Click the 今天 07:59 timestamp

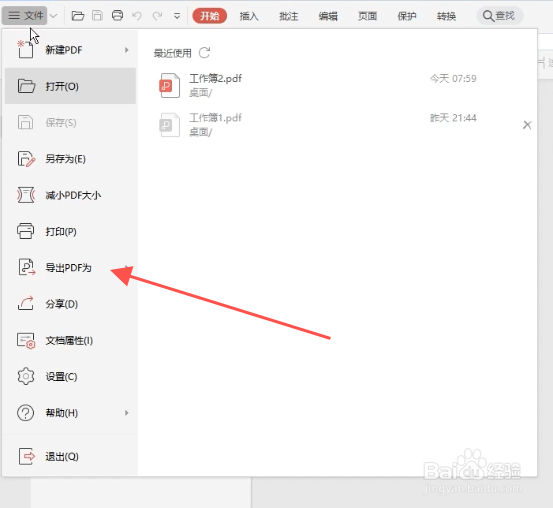453,78
